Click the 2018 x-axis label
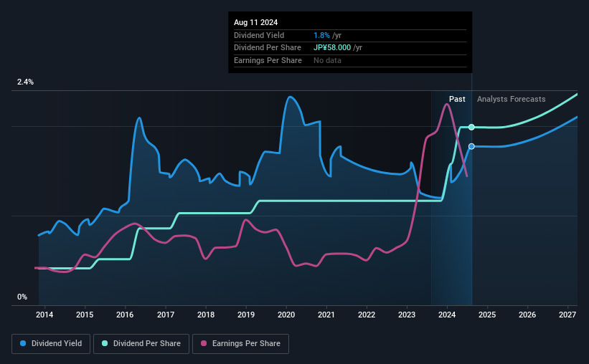This screenshot has width=589, height=364. tap(206, 315)
